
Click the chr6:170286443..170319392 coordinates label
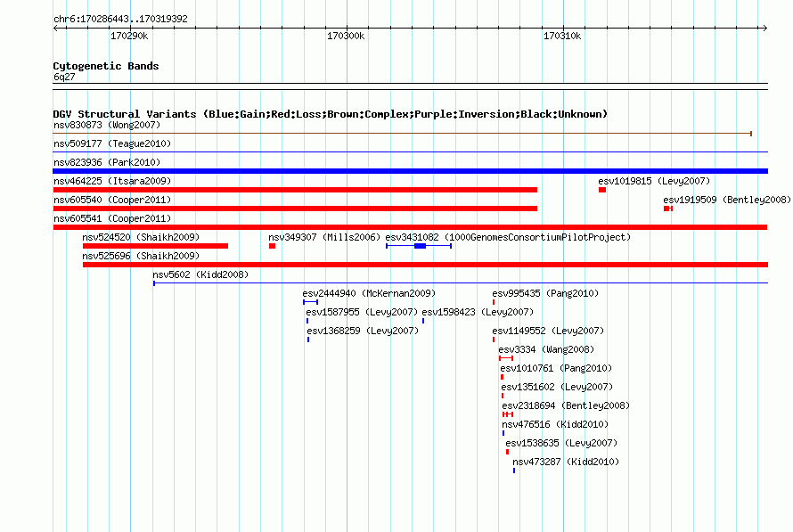[120, 19]
